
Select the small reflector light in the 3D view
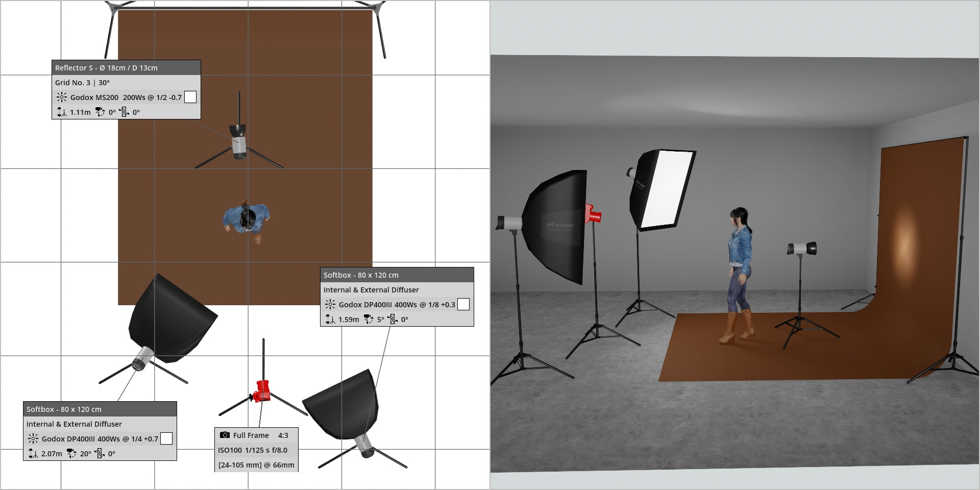point(802,249)
